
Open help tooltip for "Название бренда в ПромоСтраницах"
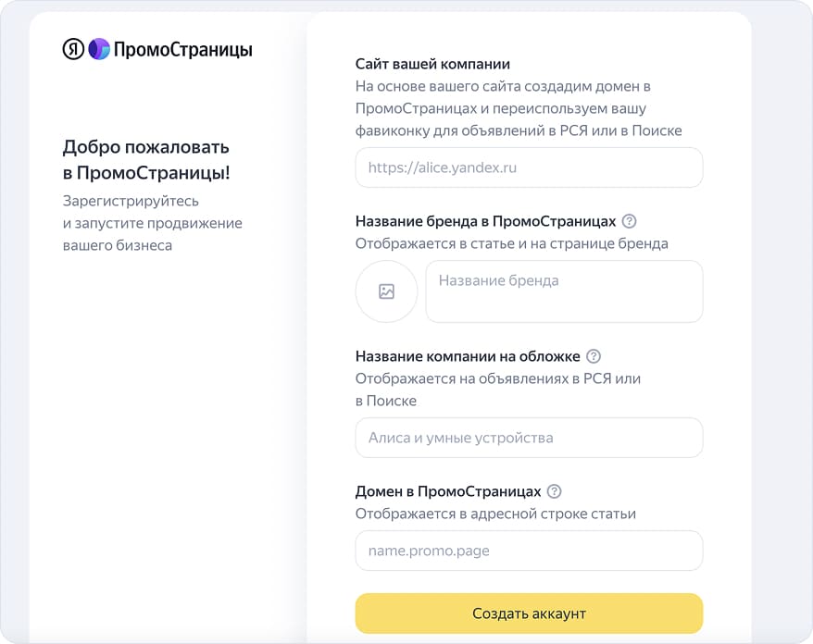click(629, 221)
